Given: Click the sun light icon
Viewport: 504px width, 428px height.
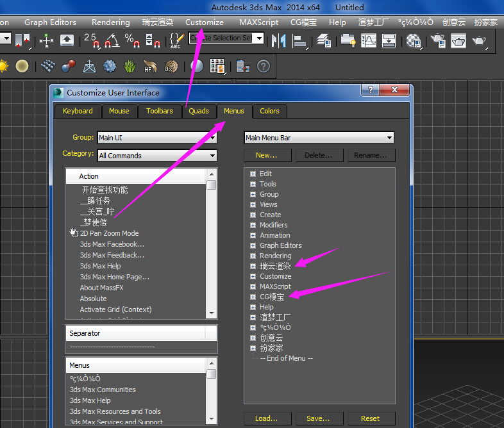Looking at the screenshot, I should point(3,66).
